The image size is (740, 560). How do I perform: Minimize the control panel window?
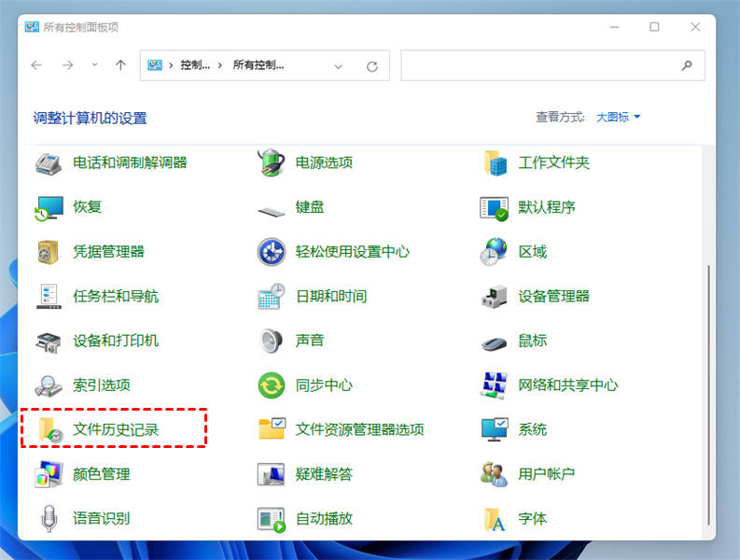pyautogui.click(x=614, y=27)
